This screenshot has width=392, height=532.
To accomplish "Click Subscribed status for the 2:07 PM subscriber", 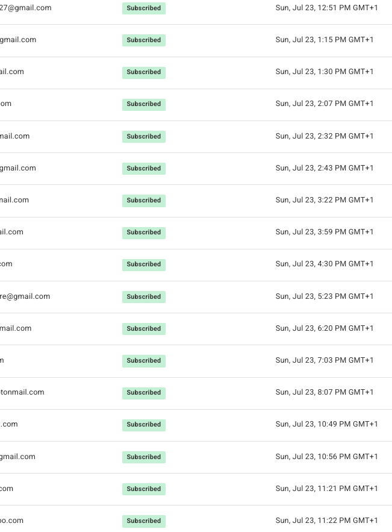I will pos(144,104).
